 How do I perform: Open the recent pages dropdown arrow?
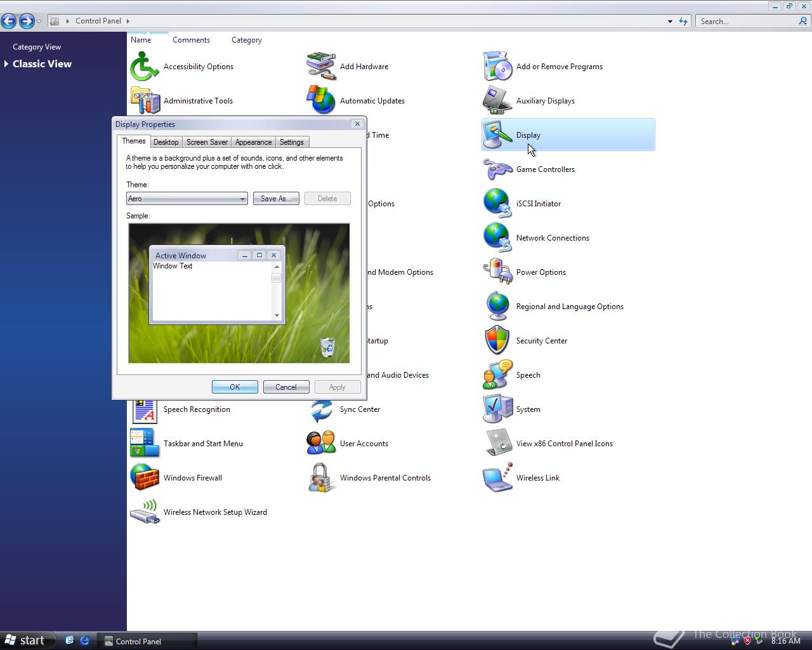click(x=39, y=22)
